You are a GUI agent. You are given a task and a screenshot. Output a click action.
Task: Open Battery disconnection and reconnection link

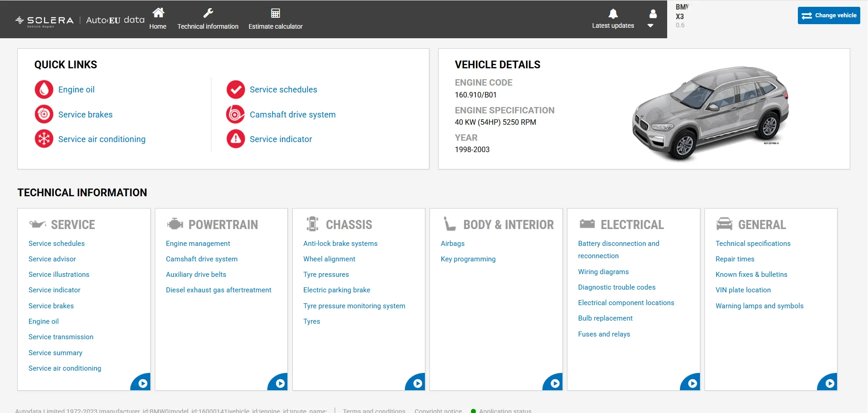pos(618,250)
